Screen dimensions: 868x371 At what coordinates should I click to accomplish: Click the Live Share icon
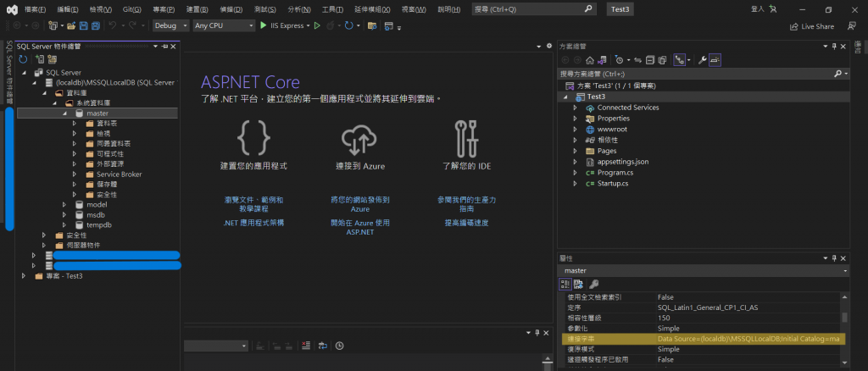click(793, 26)
